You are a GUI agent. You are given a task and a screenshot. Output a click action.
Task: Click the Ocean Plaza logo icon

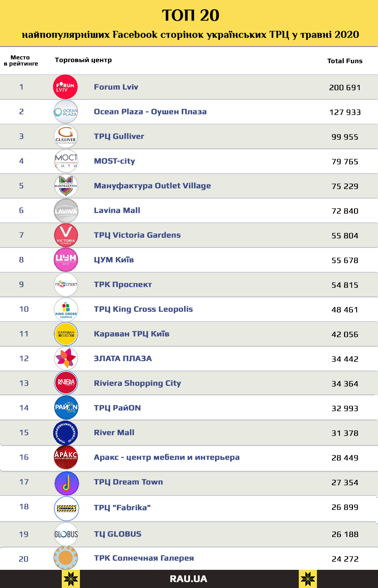click(x=66, y=112)
